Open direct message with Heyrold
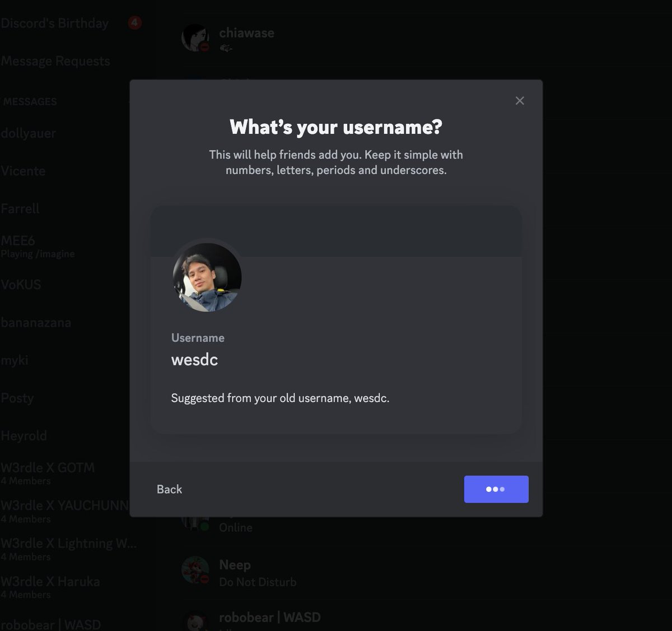Image resolution: width=672 pixels, height=631 pixels. point(24,435)
